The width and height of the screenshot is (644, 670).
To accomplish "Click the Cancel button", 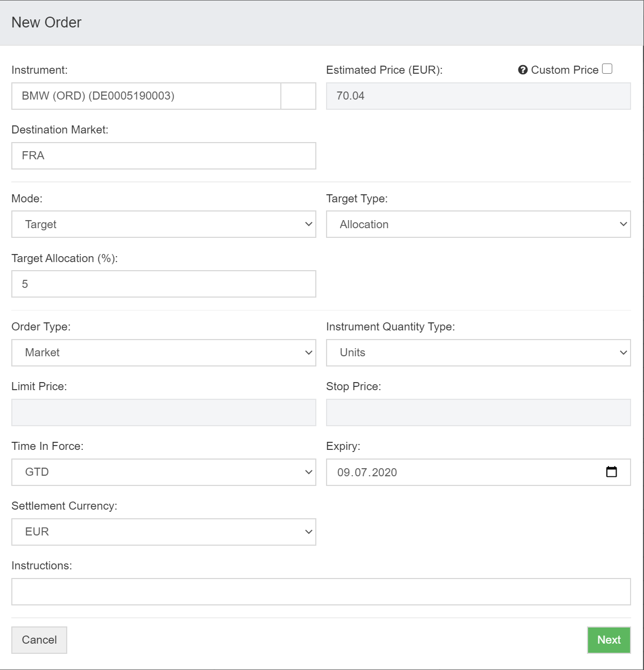I will (39, 640).
